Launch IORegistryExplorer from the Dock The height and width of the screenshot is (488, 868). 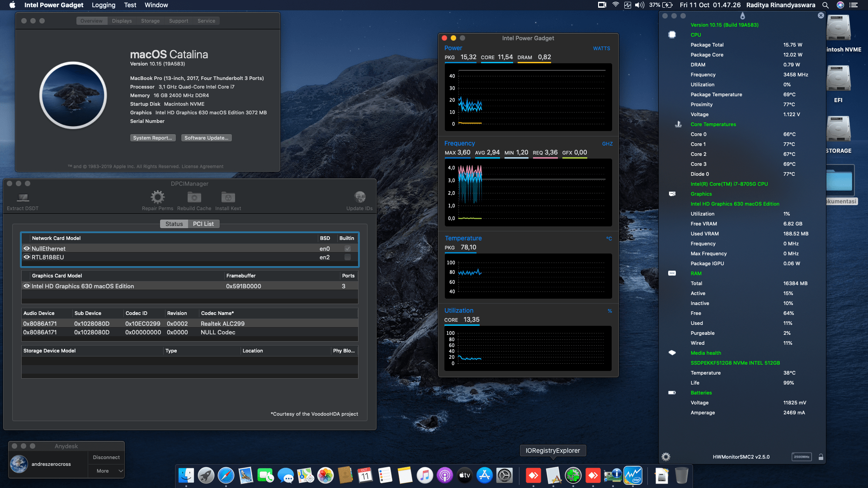553,475
